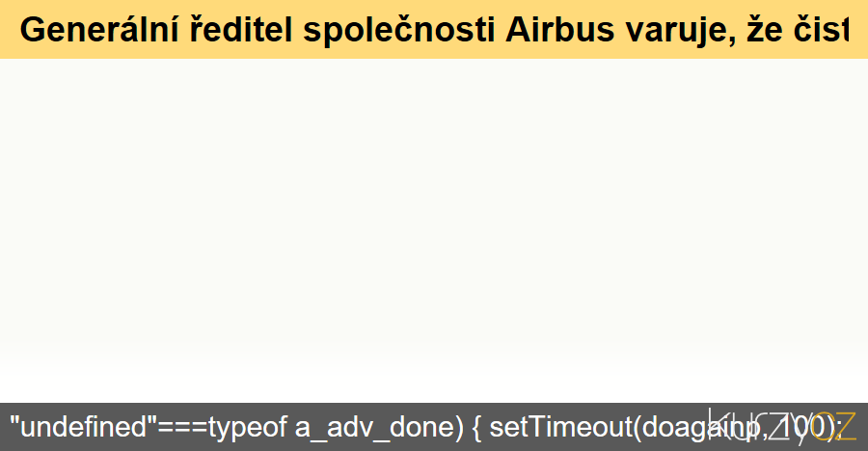Click the word 'společnosti' in the banner
This screenshot has width=868, height=451.
coord(399,31)
